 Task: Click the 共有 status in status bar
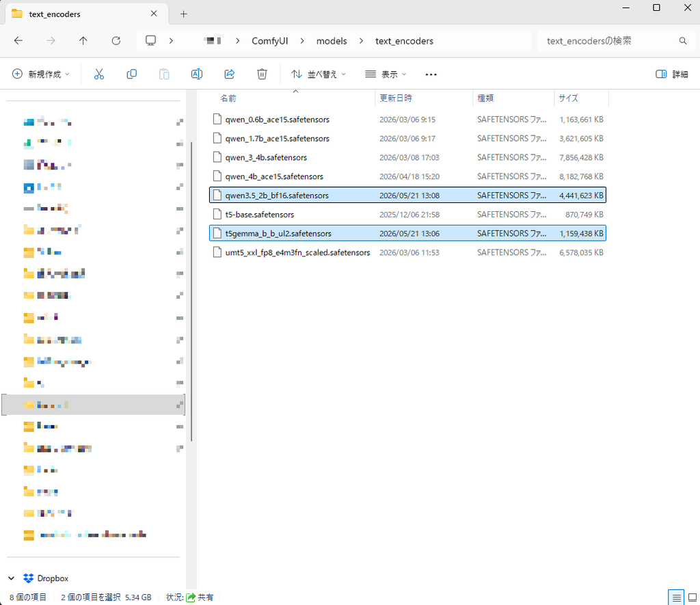(x=200, y=597)
